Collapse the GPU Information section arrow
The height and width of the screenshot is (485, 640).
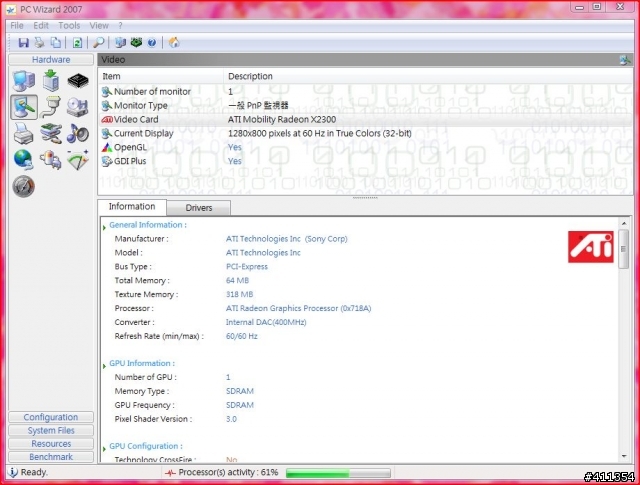pyautogui.click(x=104, y=366)
